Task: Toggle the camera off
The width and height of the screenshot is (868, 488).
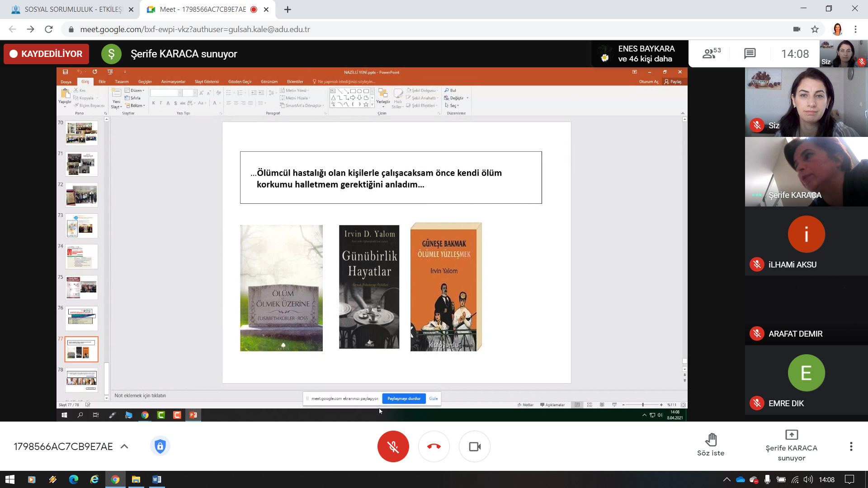Action: coord(474,446)
